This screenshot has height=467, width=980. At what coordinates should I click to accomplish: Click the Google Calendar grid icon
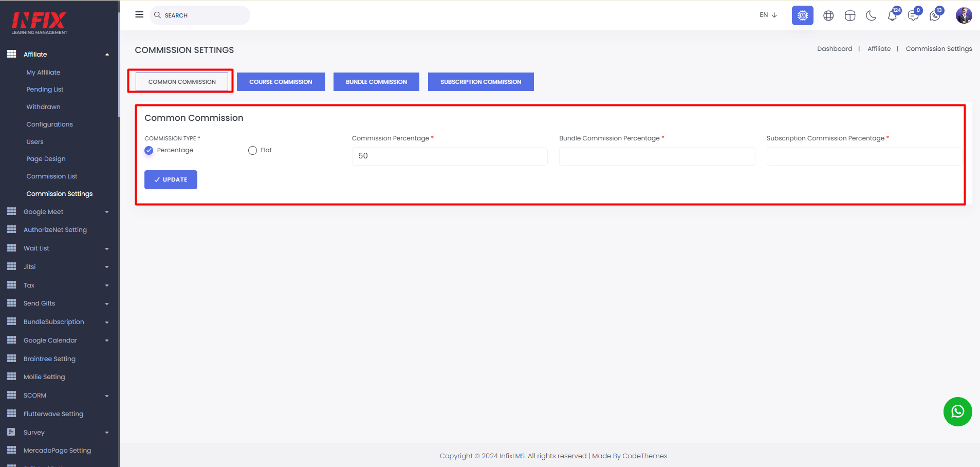[x=11, y=340]
